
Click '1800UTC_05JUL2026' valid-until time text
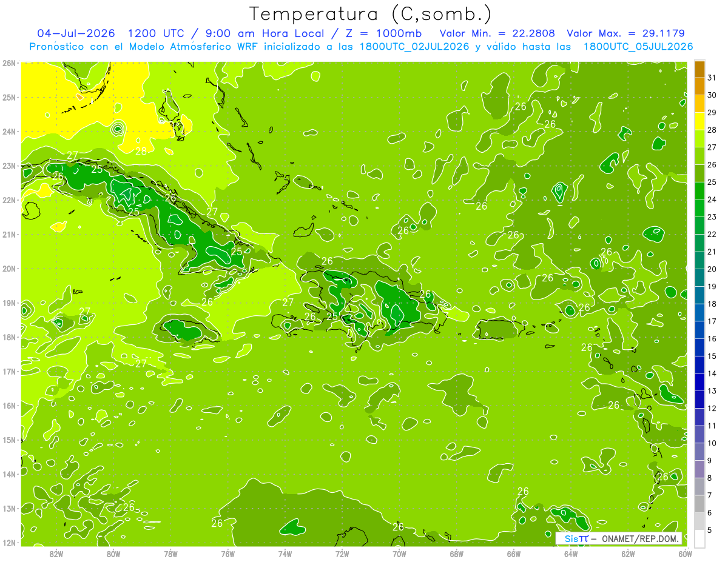[638, 47]
